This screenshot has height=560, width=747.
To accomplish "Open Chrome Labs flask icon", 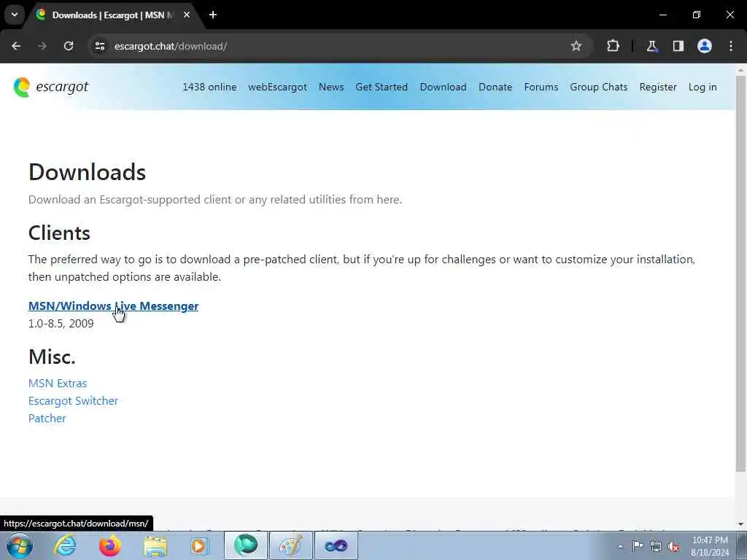I will pos(651,46).
